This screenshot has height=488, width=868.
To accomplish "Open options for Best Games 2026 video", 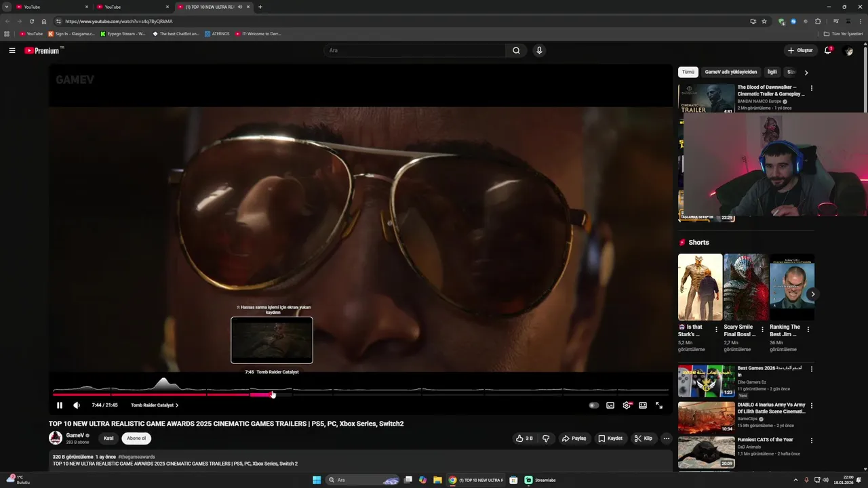I will click(811, 369).
